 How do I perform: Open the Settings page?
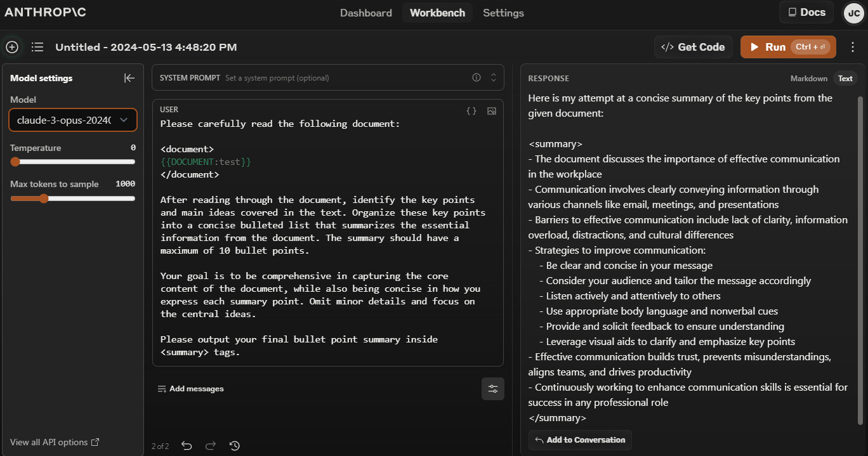(x=503, y=12)
